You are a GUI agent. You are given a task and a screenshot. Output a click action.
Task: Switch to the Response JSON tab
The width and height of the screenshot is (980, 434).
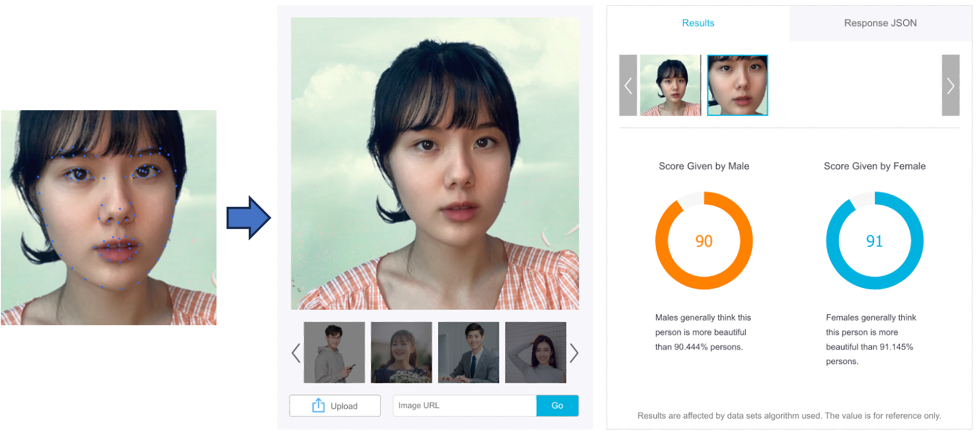880,23
